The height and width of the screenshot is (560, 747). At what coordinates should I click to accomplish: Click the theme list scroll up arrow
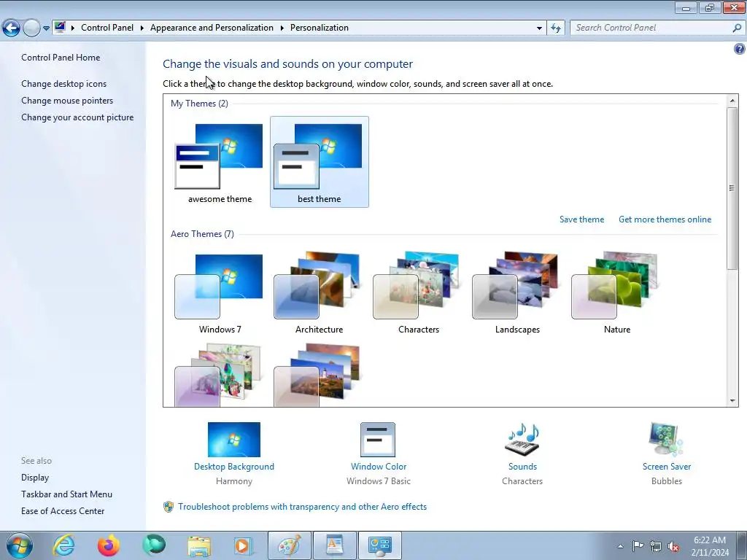pyautogui.click(x=732, y=101)
